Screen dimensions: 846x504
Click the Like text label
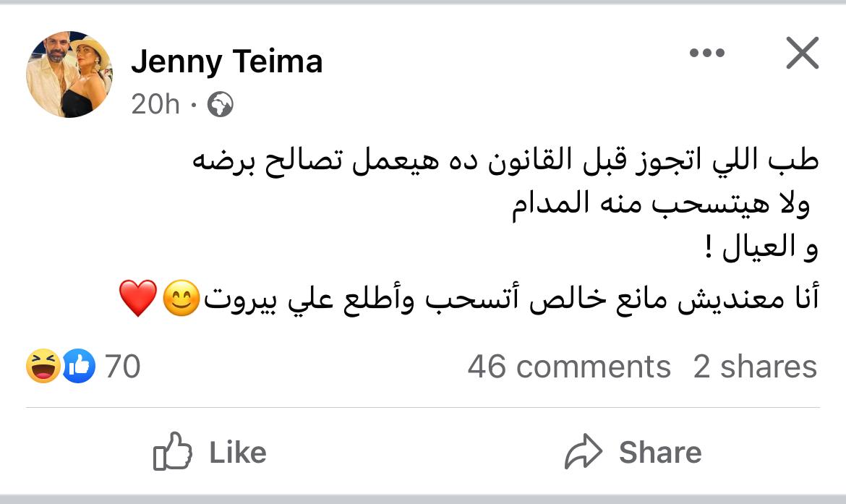tap(238, 453)
